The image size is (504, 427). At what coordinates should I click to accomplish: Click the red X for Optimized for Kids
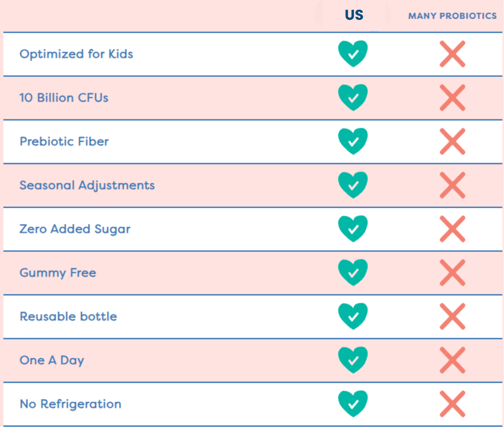tap(452, 54)
